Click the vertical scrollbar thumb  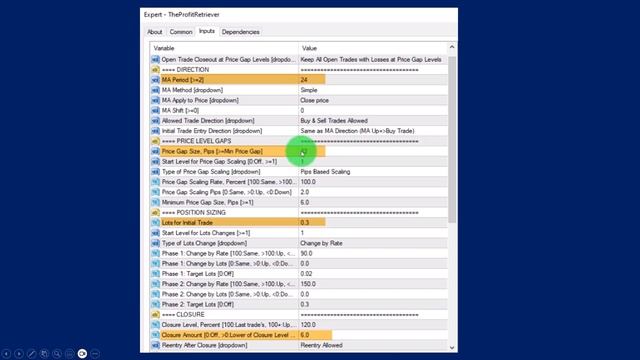pos(452,139)
